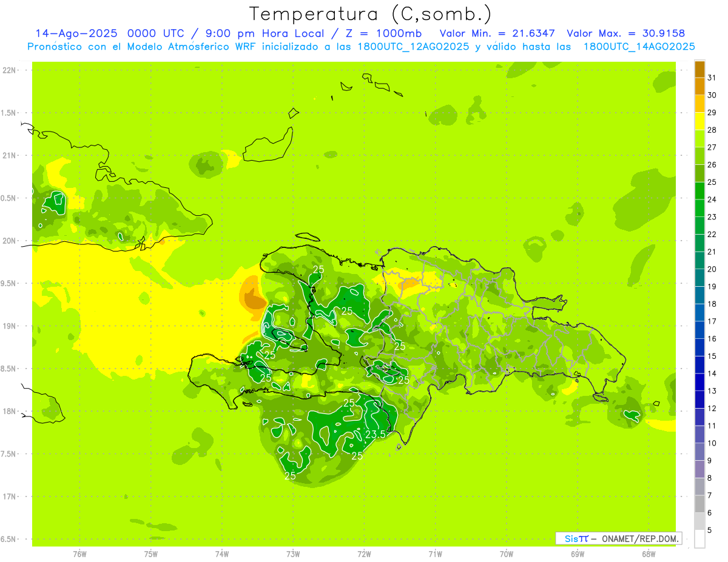Viewport: 728px width, 562px height.
Task: Click the colorbar scale value '12'
Action: point(712,408)
